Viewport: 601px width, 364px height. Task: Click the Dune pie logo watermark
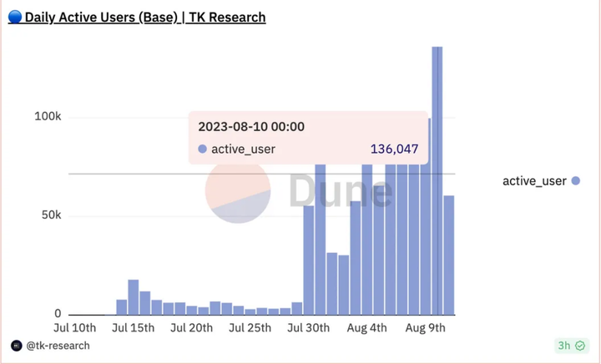pyautogui.click(x=238, y=190)
